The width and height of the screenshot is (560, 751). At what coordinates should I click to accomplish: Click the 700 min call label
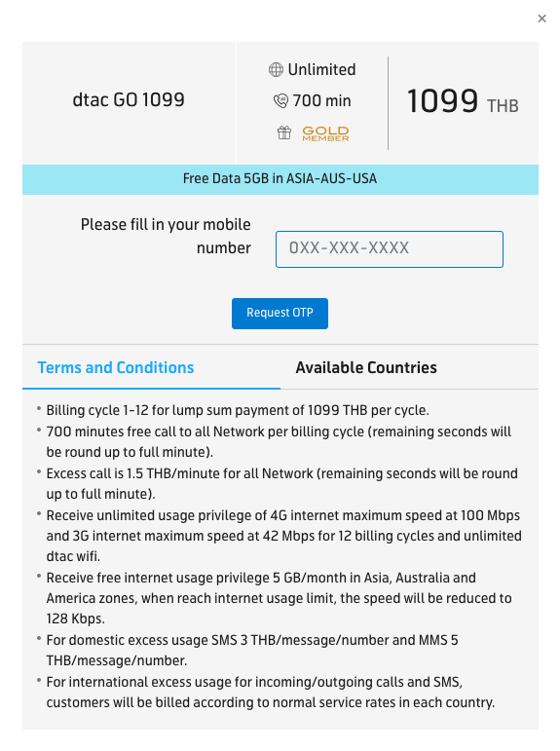(321, 101)
